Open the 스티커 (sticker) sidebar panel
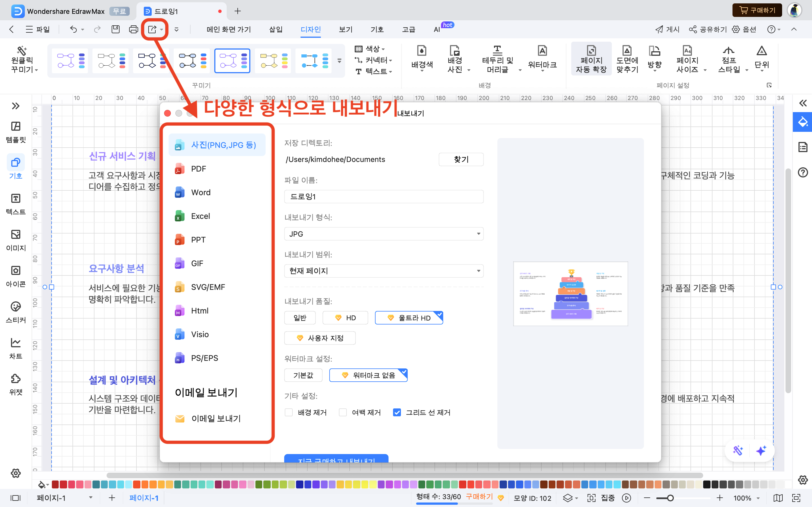This screenshot has width=812, height=507. click(16, 312)
